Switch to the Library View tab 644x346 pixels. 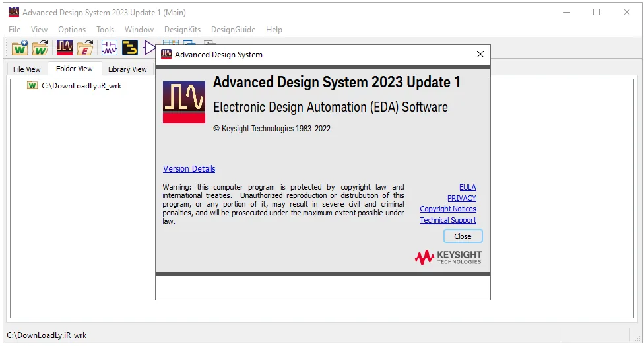pyautogui.click(x=127, y=69)
